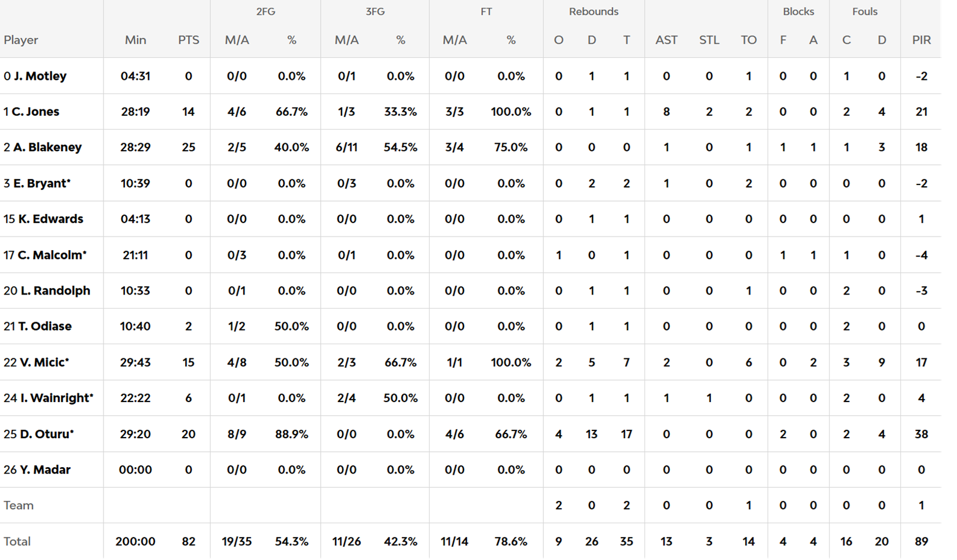Select L. Randolph from the box score
This screenshot has height=560, width=957.
(55, 291)
